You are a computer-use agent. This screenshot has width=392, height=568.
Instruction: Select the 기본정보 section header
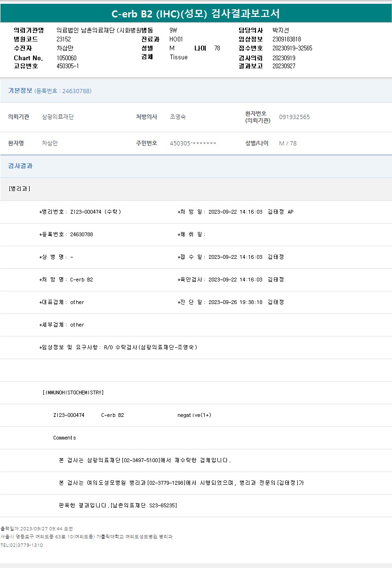click(x=20, y=91)
